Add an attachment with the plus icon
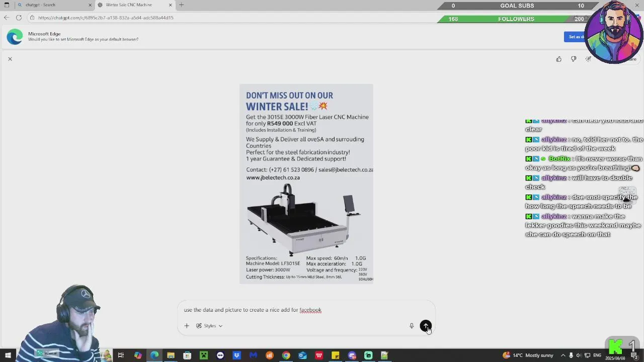Image resolution: width=644 pixels, height=362 pixels. coord(187,326)
